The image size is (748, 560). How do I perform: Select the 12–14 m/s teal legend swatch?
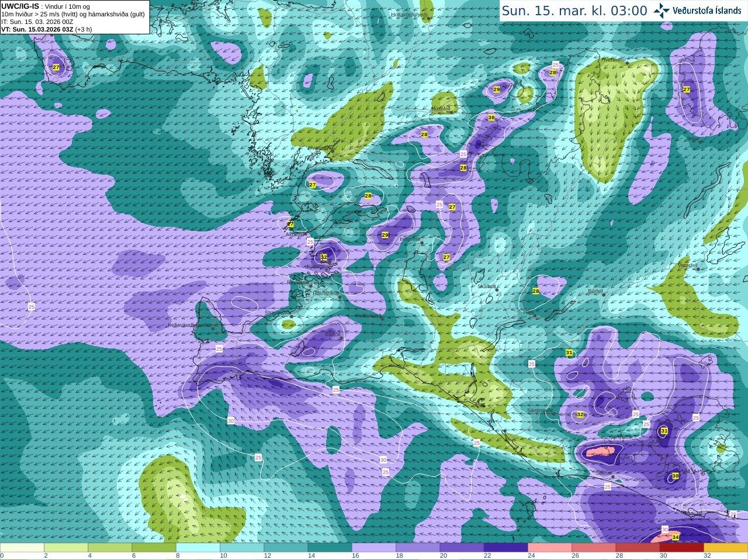click(x=286, y=548)
